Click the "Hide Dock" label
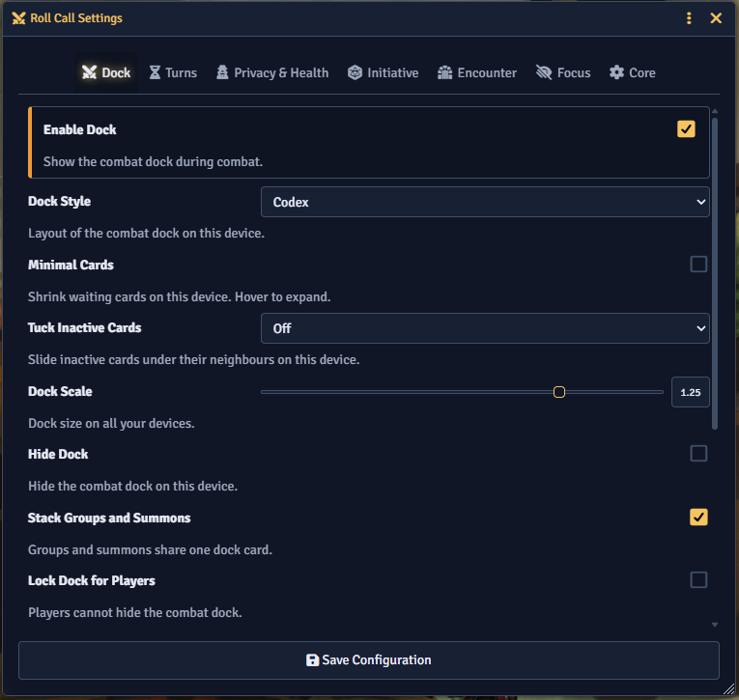The image size is (739, 700). [58, 454]
